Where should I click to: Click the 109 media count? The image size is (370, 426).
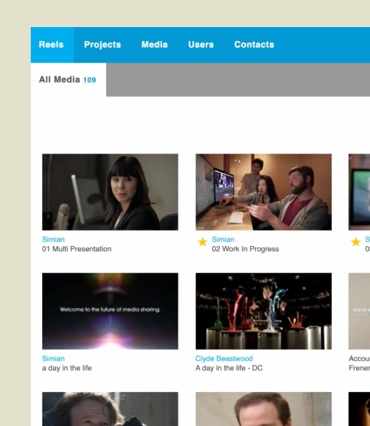(89, 80)
